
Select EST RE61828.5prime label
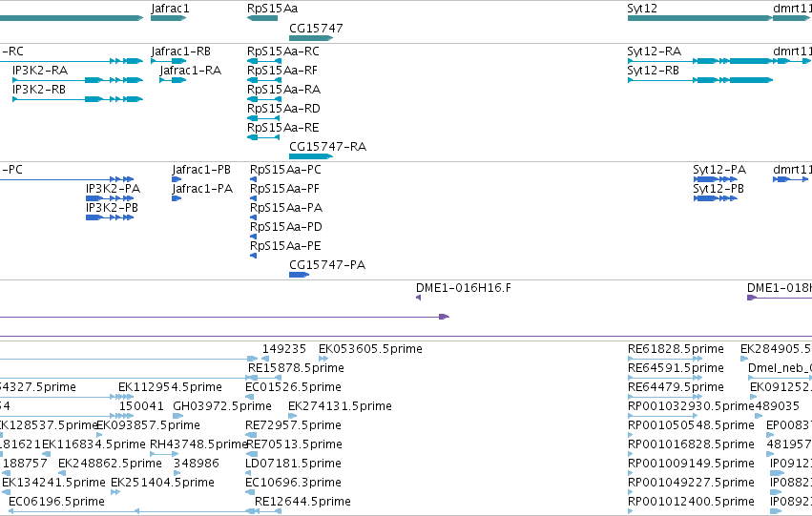pos(676,349)
